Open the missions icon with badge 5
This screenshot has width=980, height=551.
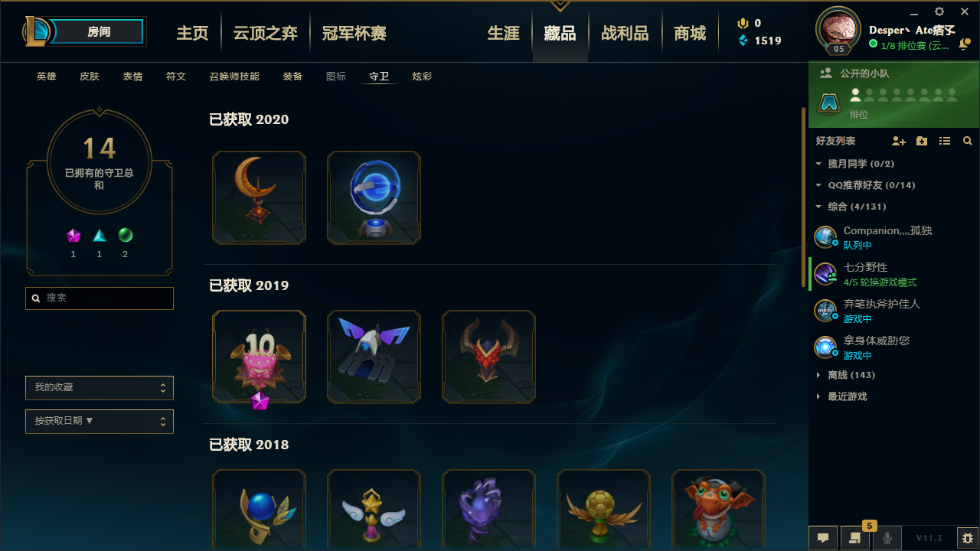coord(855,538)
